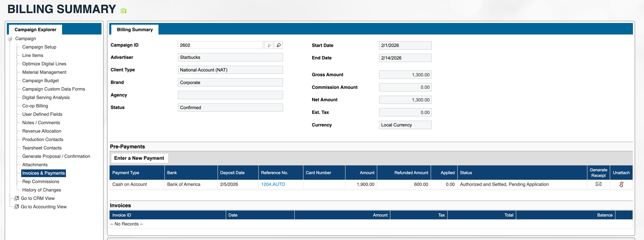This screenshot has height=240, width=644.
Task: Click the refresh icon next to Campaign ID
Action: point(269,45)
